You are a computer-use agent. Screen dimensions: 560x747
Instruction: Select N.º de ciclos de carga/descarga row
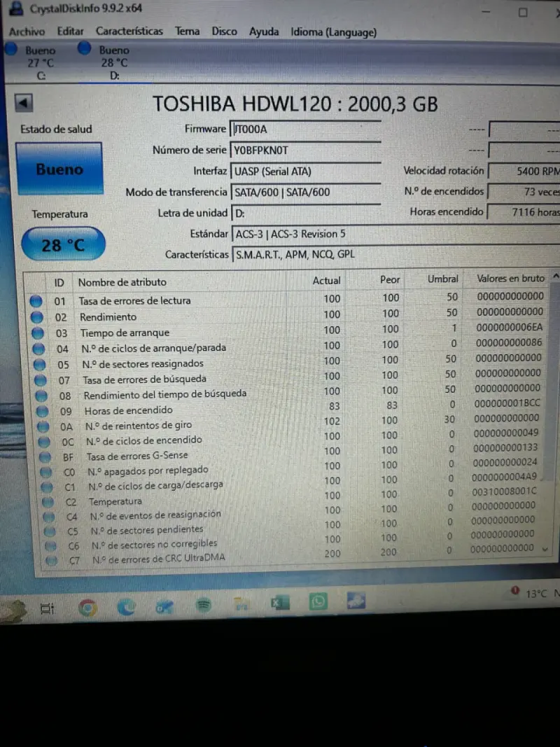click(x=291, y=482)
